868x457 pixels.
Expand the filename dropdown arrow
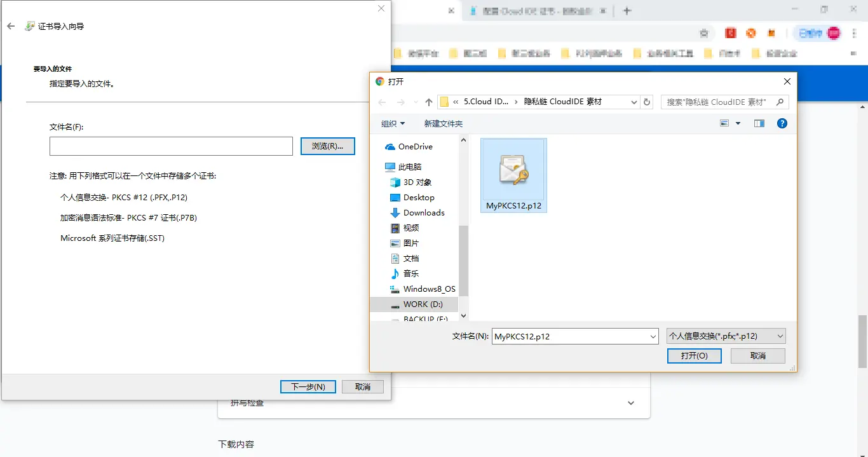click(x=653, y=337)
